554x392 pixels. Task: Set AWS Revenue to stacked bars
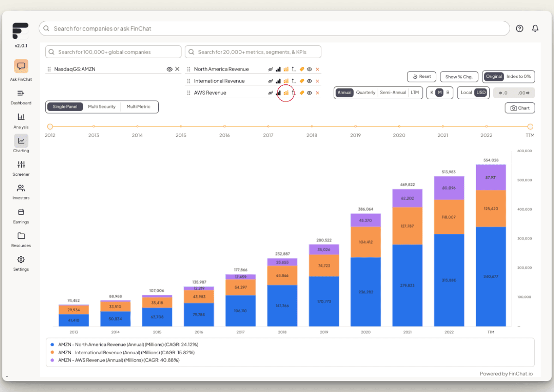(286, 93)
